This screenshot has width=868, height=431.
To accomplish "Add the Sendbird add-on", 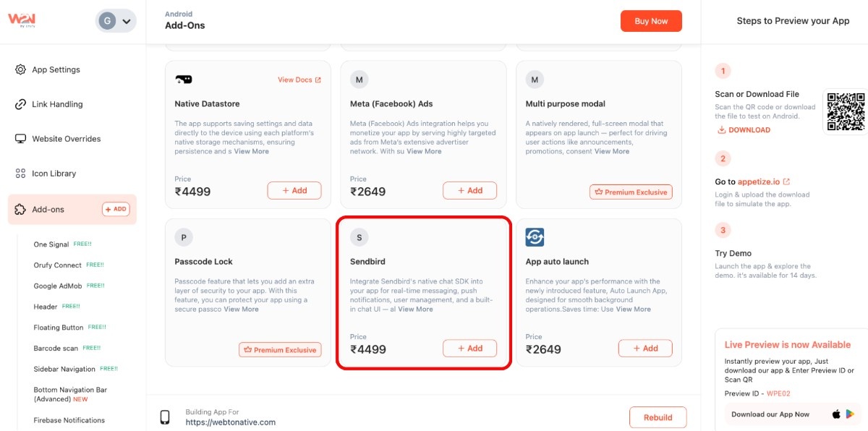I will pos(469,349).
